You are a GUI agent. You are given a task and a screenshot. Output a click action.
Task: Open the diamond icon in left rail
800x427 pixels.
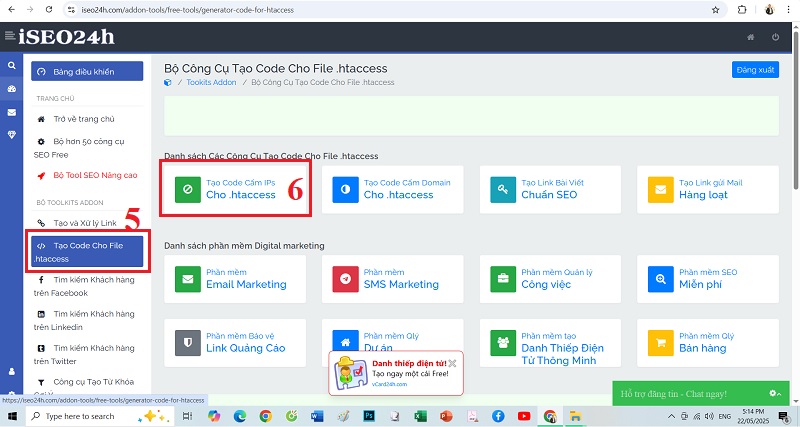pos(11,135)
